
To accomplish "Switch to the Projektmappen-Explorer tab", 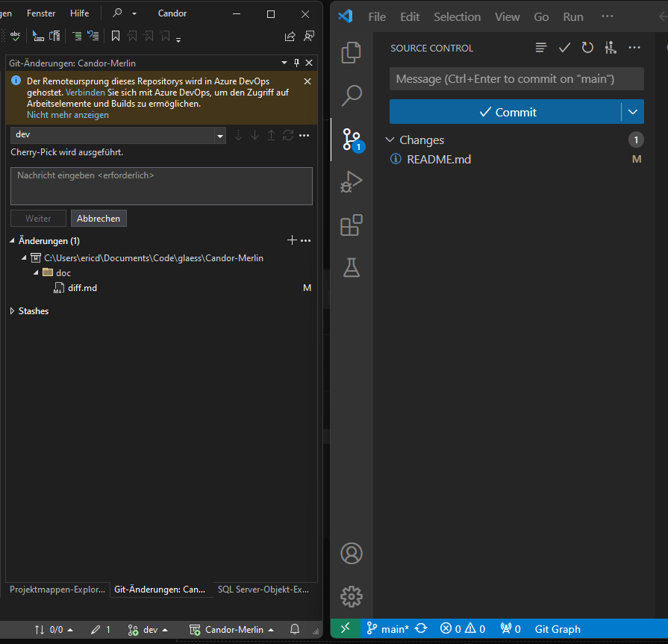I will 57,590.
